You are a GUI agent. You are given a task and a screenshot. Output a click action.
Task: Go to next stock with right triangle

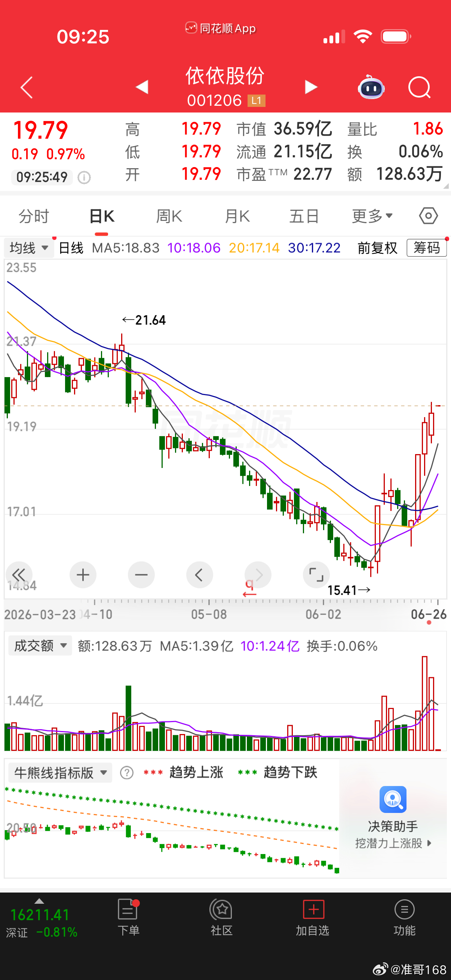[311, 87]
